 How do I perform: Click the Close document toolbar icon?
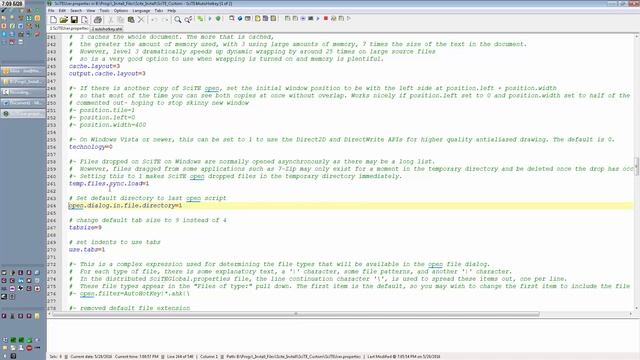point(84,19)
